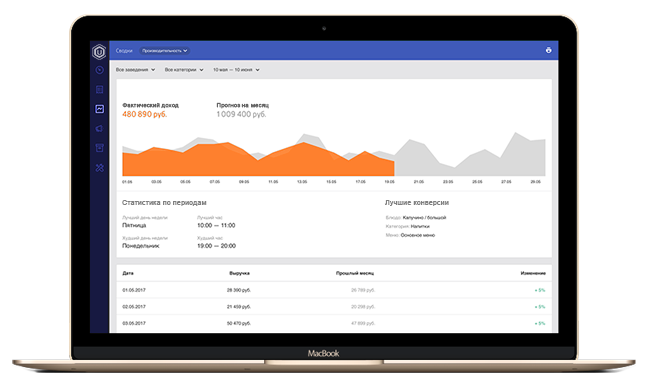The image size is (650, 390).
Task: Open the tools/settings sidebar icon
Action: pyautogui.click(x=99, y=168)
